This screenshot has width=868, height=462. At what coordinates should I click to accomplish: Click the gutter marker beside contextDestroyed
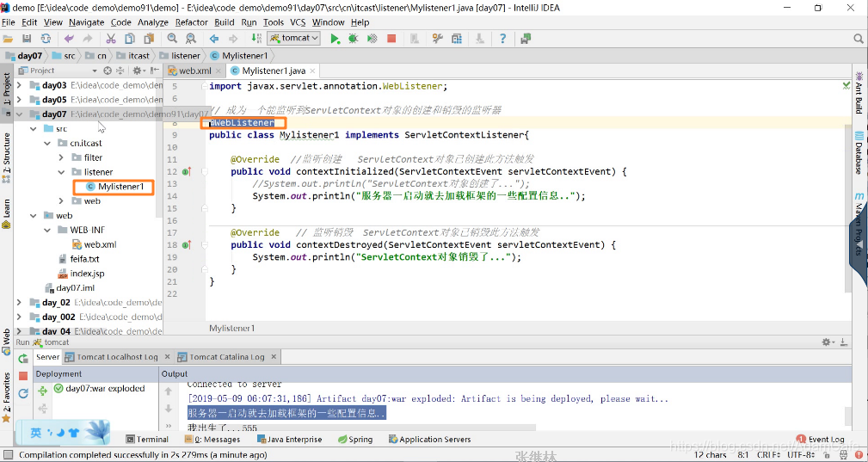186,244
